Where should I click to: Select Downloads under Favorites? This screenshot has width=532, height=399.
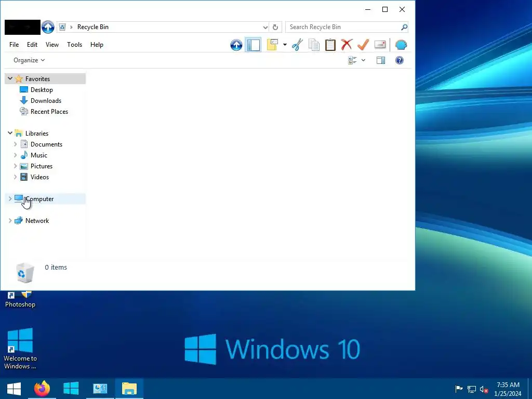click(46, 100)
